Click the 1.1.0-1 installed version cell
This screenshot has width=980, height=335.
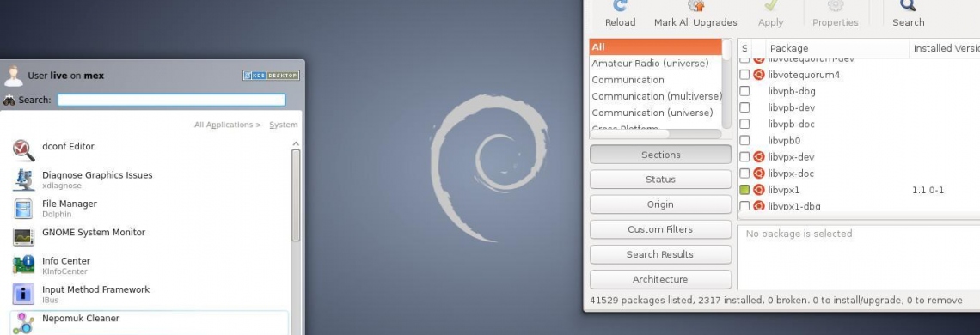tap(928, 189)
